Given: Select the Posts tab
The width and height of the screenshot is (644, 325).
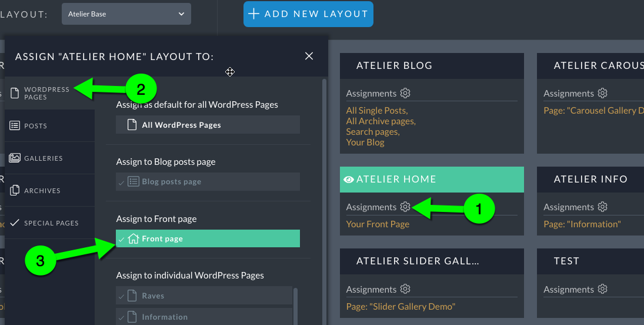Looking at the screenshot, I should coord(49,125).
